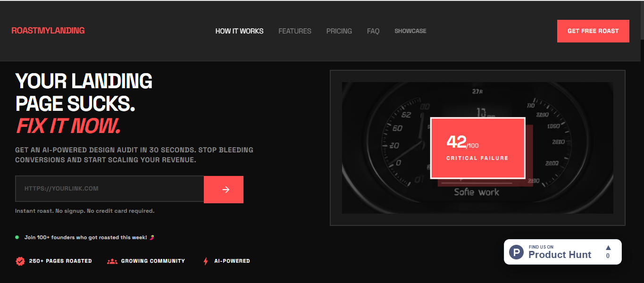
Task: Click the green status dot near Join 100+ founders
Action: (x=17, y=237)
